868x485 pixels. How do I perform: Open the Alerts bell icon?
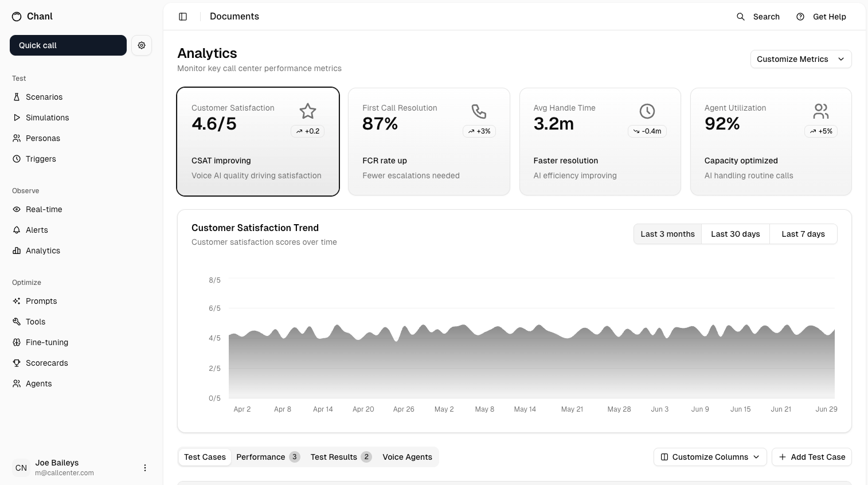[16, 230]
